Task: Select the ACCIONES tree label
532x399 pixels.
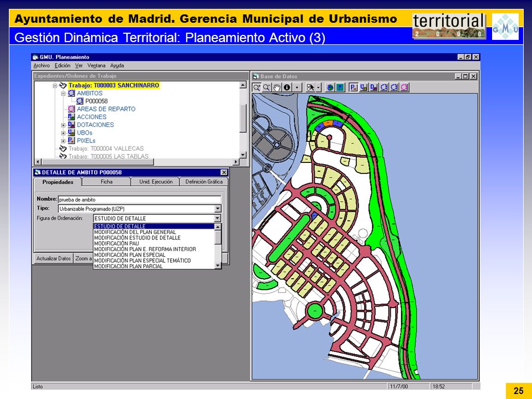Action: 91,117
